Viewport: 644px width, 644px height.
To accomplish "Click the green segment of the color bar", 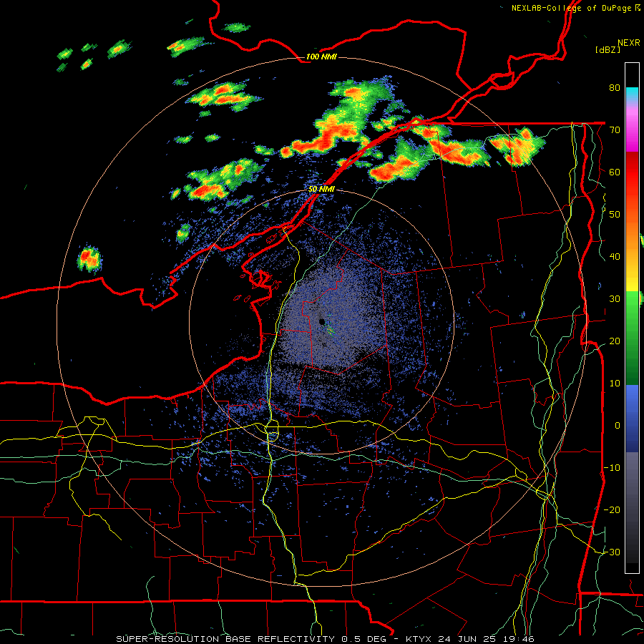I will click(632, 337).
